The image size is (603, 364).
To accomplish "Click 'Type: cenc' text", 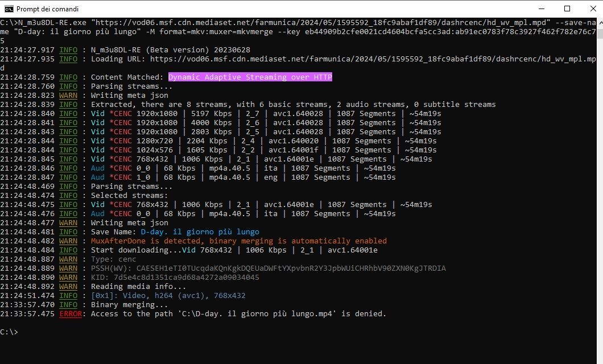I will point(113,259).
